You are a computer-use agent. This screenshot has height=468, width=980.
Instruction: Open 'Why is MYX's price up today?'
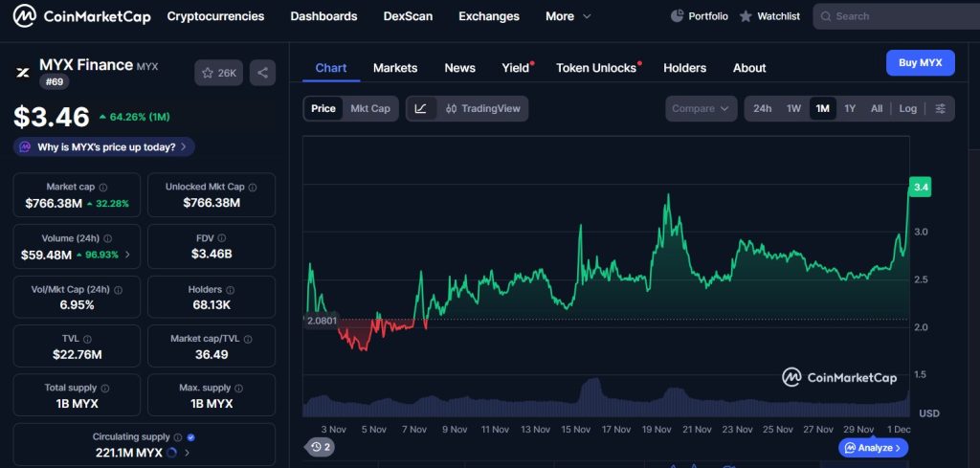[x=104, y=147]
